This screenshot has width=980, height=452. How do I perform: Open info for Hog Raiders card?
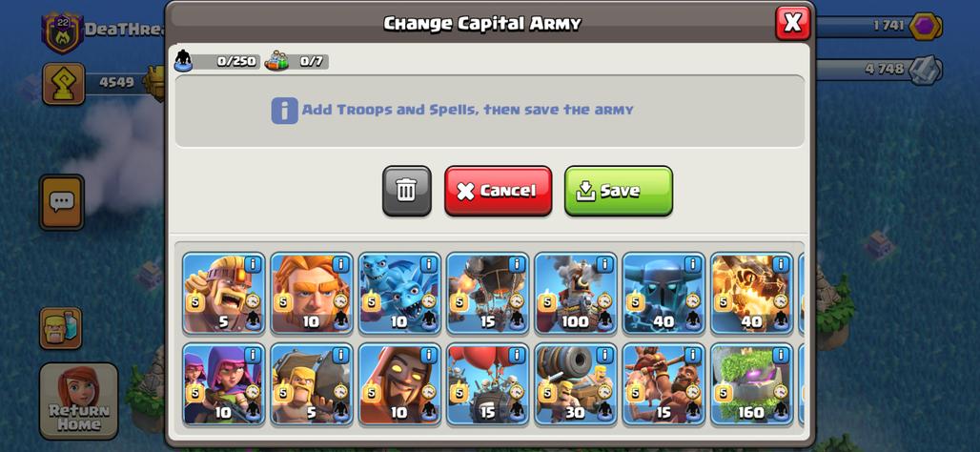692,355
